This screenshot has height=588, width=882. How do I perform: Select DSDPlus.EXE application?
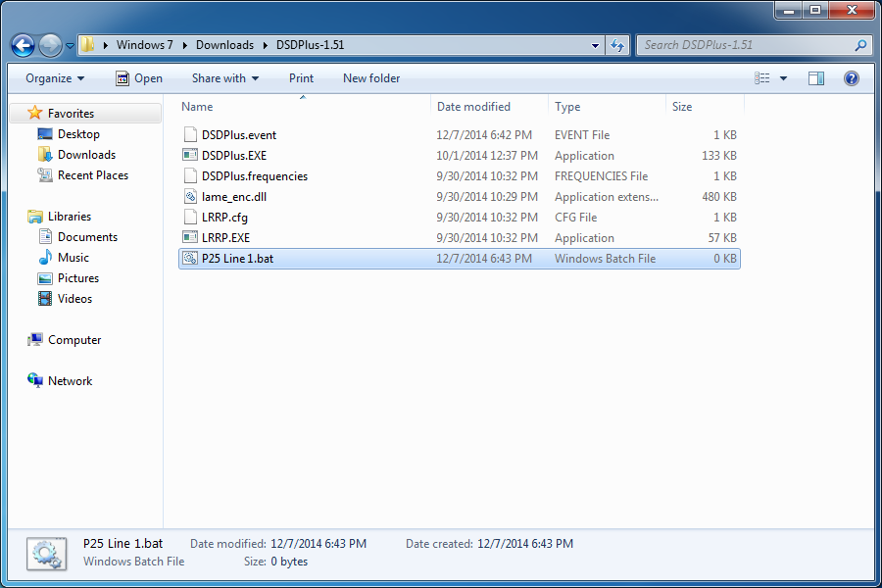(459, 156)
